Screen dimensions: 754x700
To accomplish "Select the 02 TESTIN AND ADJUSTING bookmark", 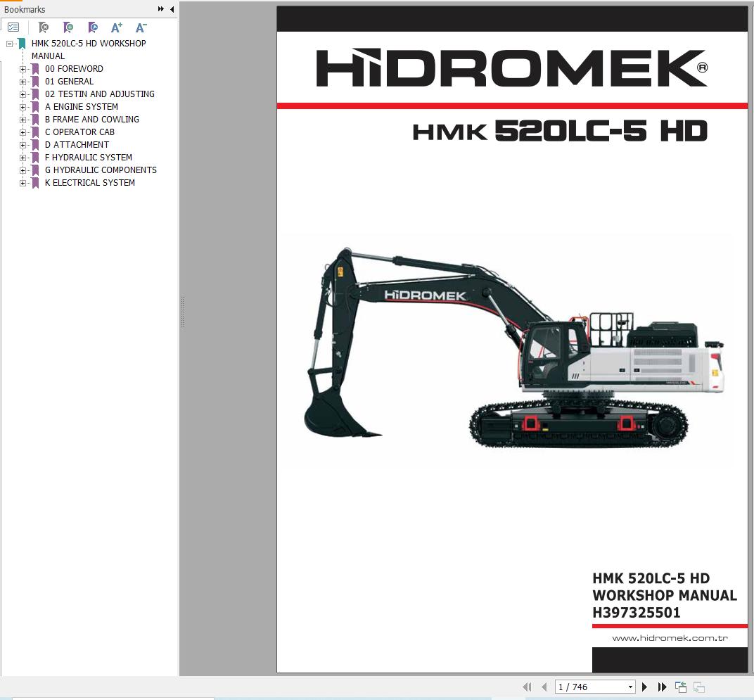I will tap(100, 94).
